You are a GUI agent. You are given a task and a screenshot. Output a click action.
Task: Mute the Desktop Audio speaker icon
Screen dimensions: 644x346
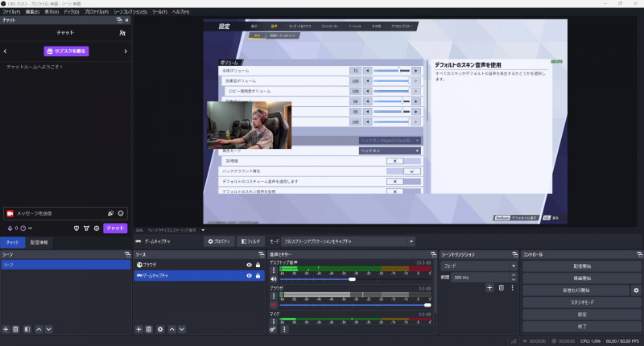pos(274,279)
